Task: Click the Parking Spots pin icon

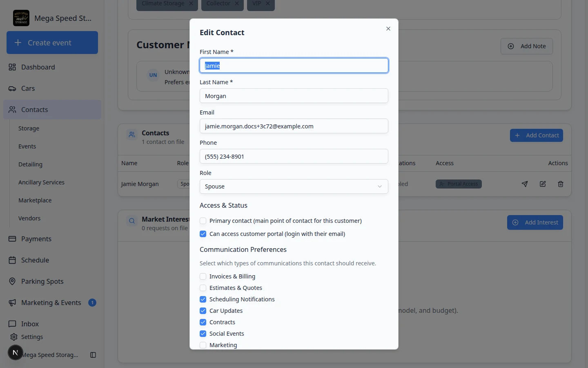Action: click(12, 281)
